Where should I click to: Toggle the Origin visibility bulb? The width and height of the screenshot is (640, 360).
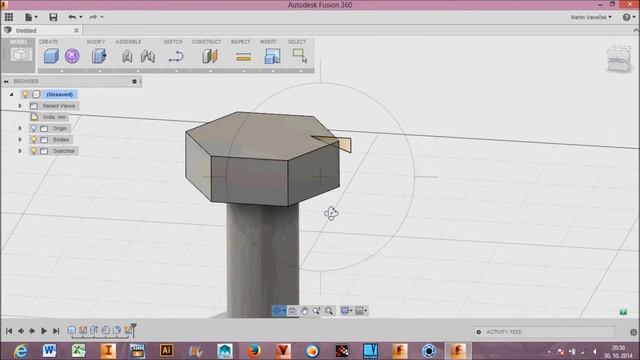(33, 129)
